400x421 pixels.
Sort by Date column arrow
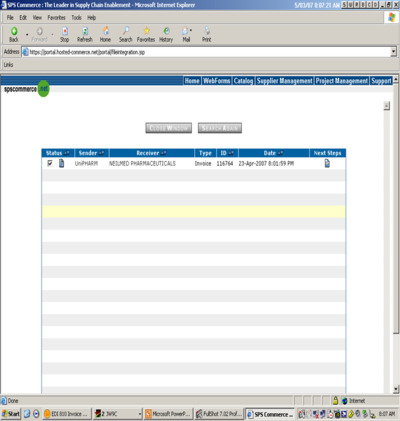click(280, 153)
